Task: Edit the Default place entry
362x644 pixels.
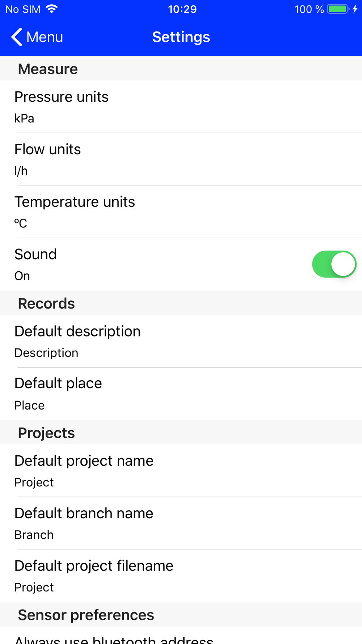Action: pos(181,394)
